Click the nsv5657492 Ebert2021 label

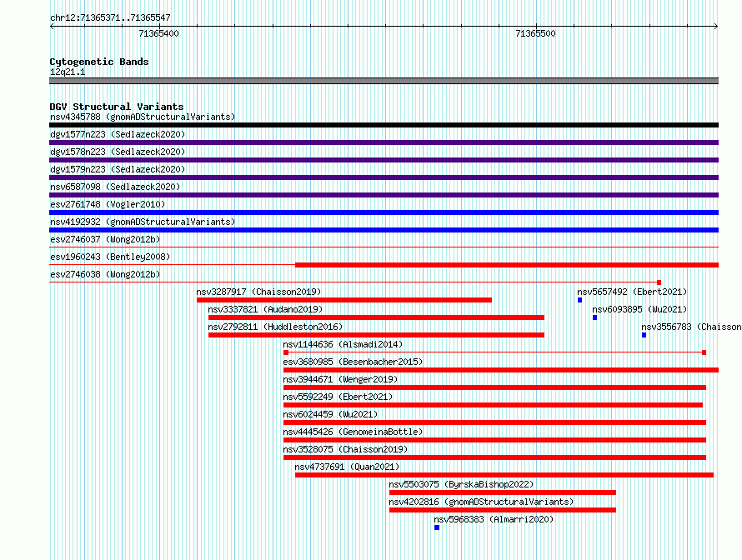[632, 292]
